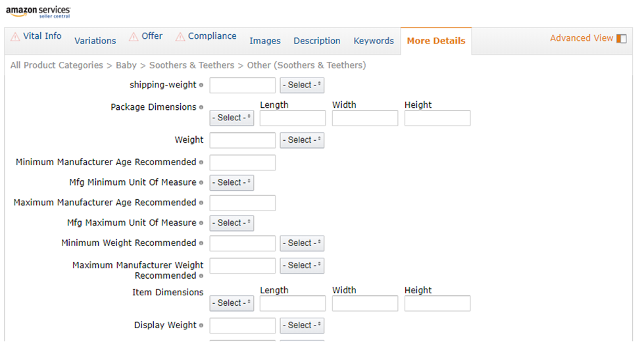The image size is (644, 342).
Task: Switch to the Variations tab
Action: [x=95, y=41]
